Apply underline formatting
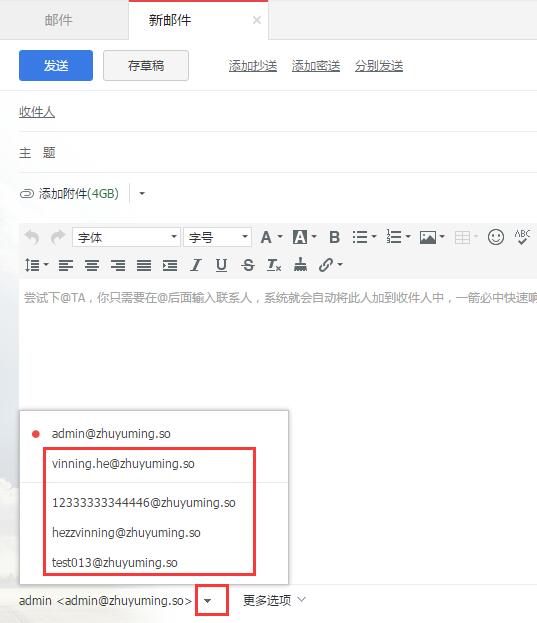The width and height of the screenshot is (537, 623). [222, 265]
